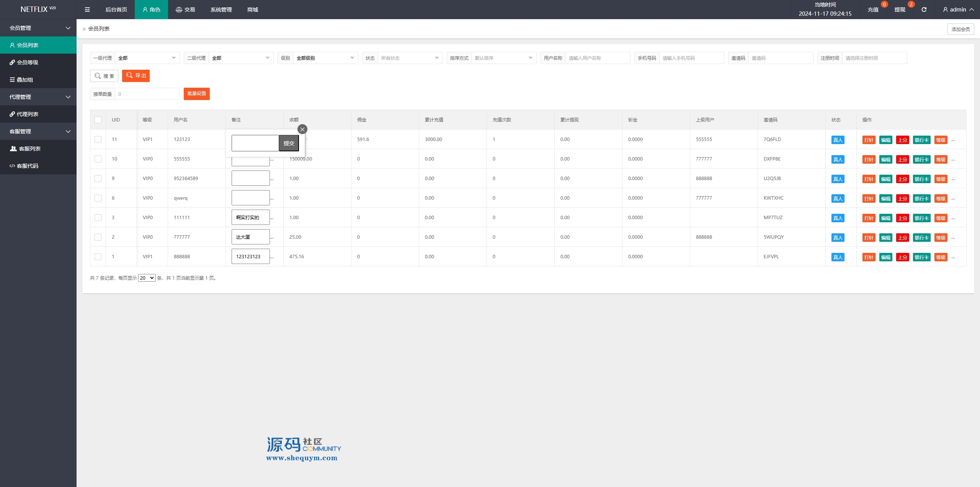
Task: Open 客服列表 in sidebar
Action: [29, 149]
